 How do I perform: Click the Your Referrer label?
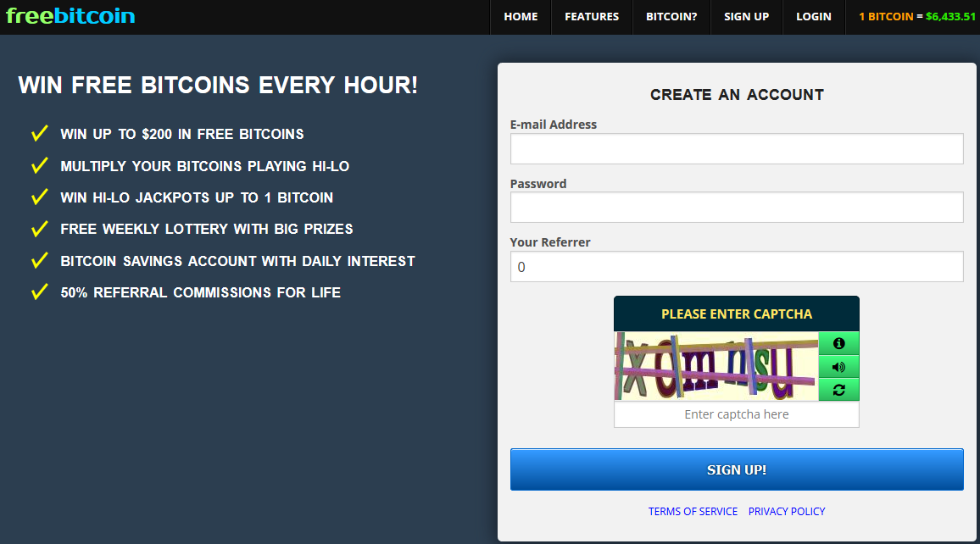550,242
